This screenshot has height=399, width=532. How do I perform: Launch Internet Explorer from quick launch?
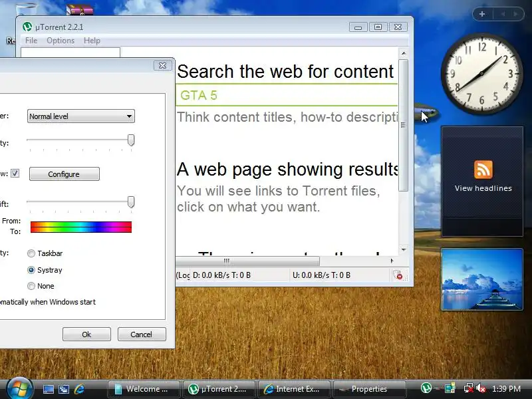tap(79, 389)
